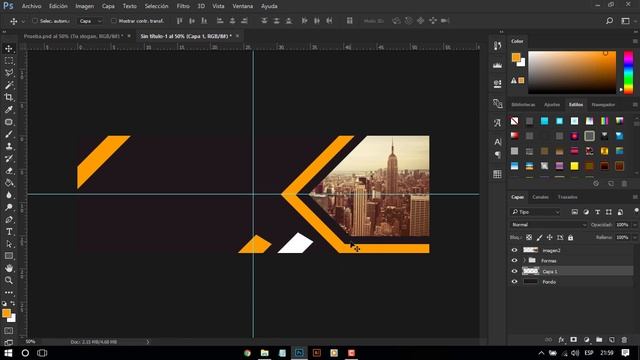This screenshot has width=640, height=360.
Task: Filter for type layers with T icon
Action: pyautogui.click(x=598, y=212)
